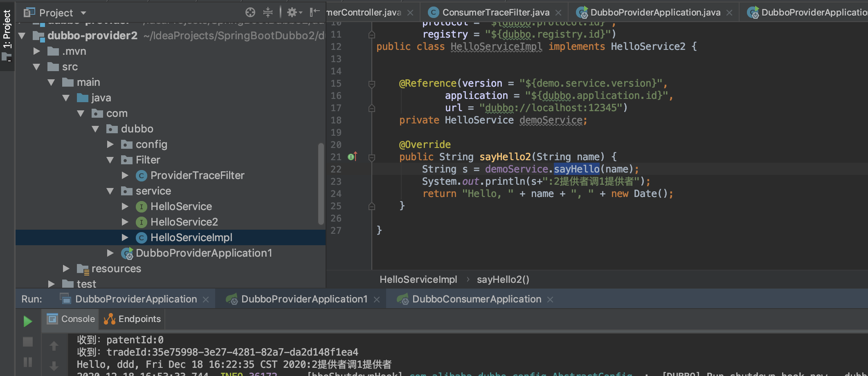Expand the config folder in project tree
The width and height of the screenshot is (868, 376).
pos(110,144)
